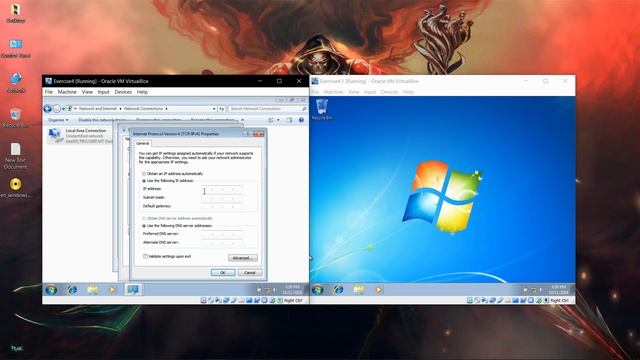Open Devices menu in the right VirtualBox window
The height and width of the screenshot is (360, 640).
pos(389,92)
